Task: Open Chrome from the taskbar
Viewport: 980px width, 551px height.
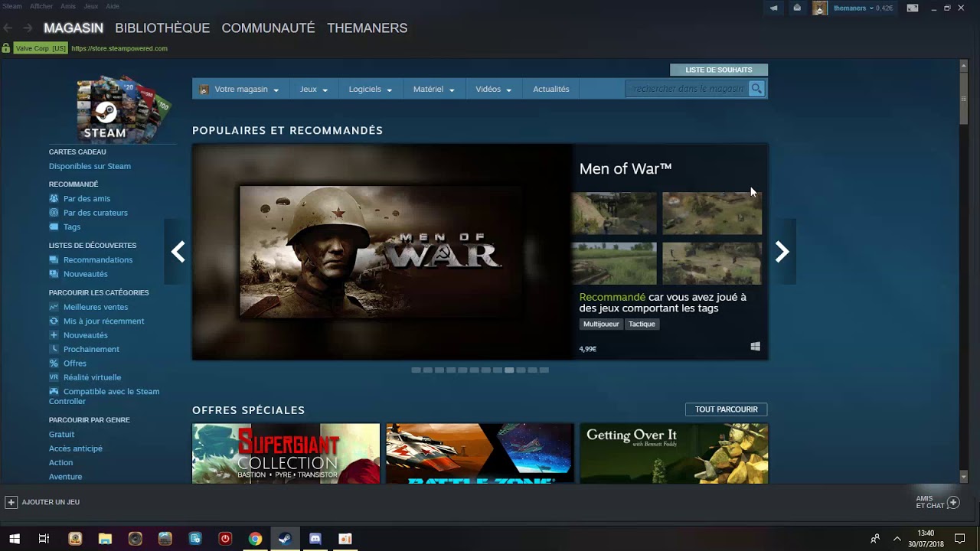Action: pyautogui.click(x=255, y=539)
